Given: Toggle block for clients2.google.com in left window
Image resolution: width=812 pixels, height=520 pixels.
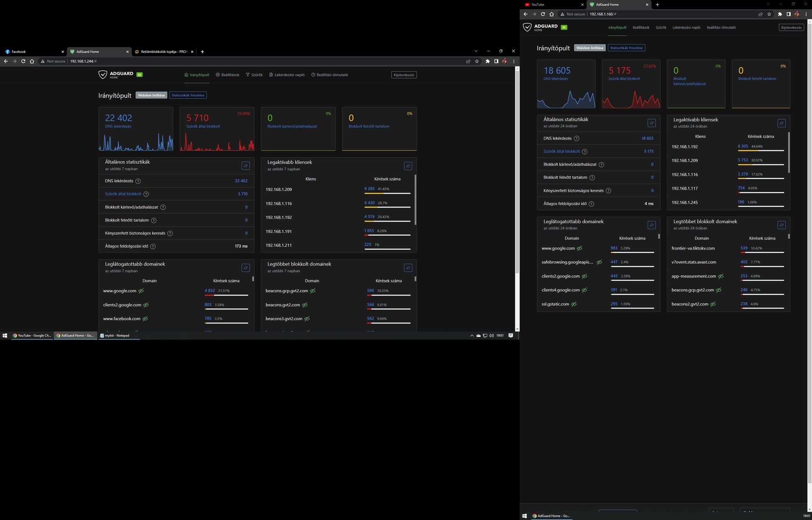Looking at the screenshot, I should point(146,305).
